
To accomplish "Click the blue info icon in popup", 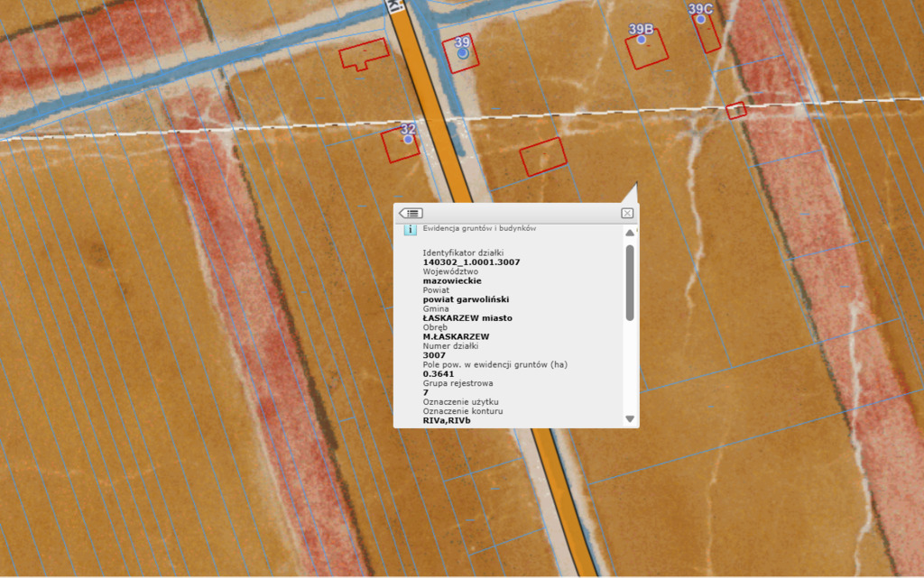I will pyautogui.click(x=410, y=230).
